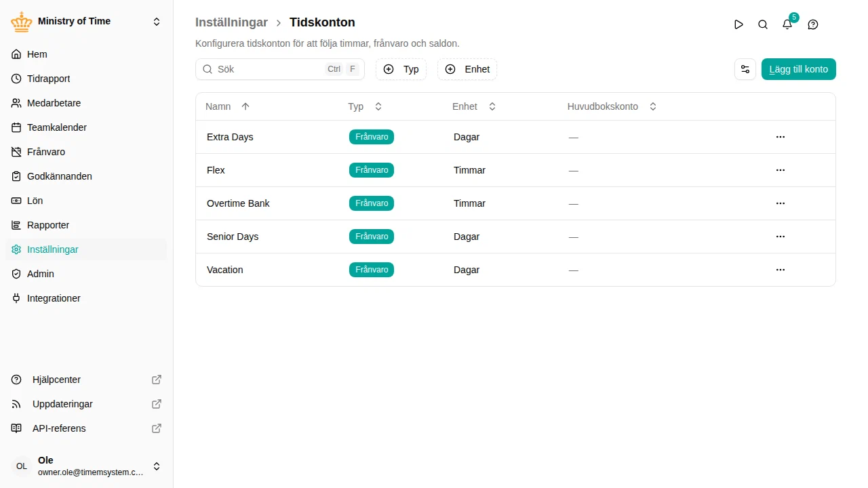Open actions menu for Senior Days row
Viewport: 868px width, 488px height.
(x=781, y=237)
